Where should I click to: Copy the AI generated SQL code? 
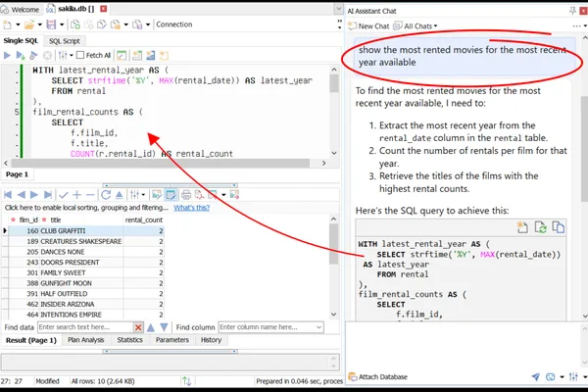pyautogui.click(x=558, y=227)
